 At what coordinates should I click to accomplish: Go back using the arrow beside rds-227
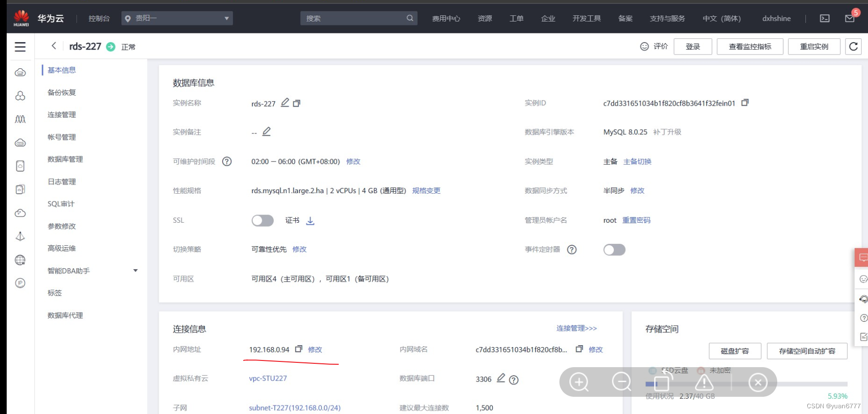54,46
